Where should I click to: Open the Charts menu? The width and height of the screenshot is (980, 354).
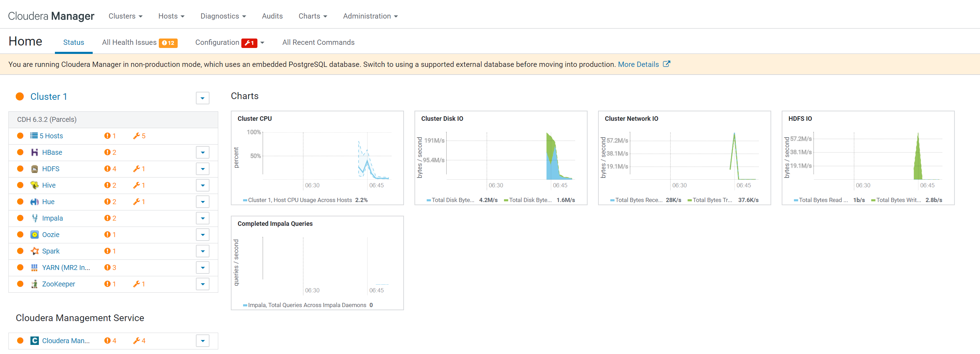click(313, 16)
